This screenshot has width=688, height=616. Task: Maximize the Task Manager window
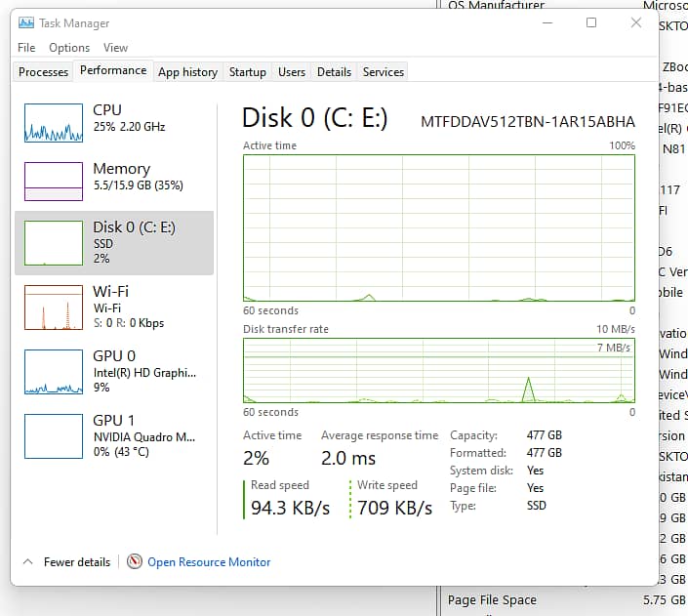591,22
